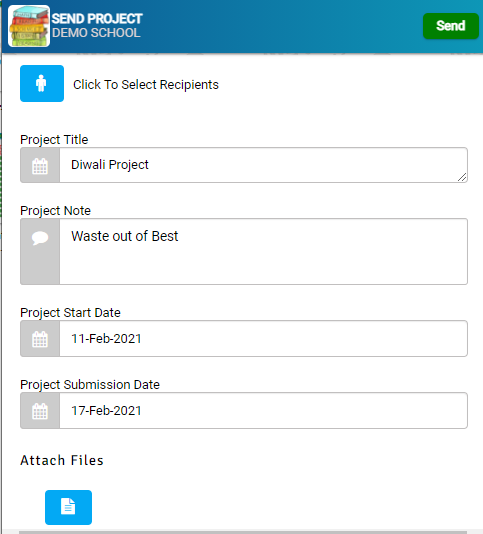Screen dimensions: 483x534
Task: Click the Project Note label
Action: point(56,211)
